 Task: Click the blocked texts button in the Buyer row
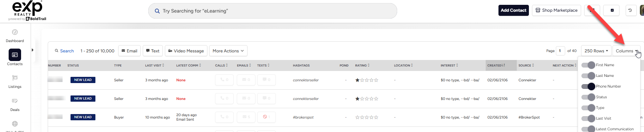coord(267,117)
